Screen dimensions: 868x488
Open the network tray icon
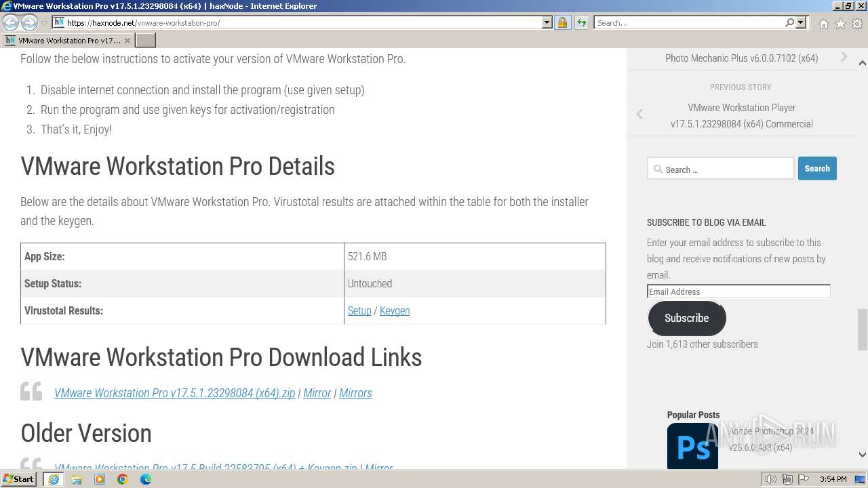787,479
